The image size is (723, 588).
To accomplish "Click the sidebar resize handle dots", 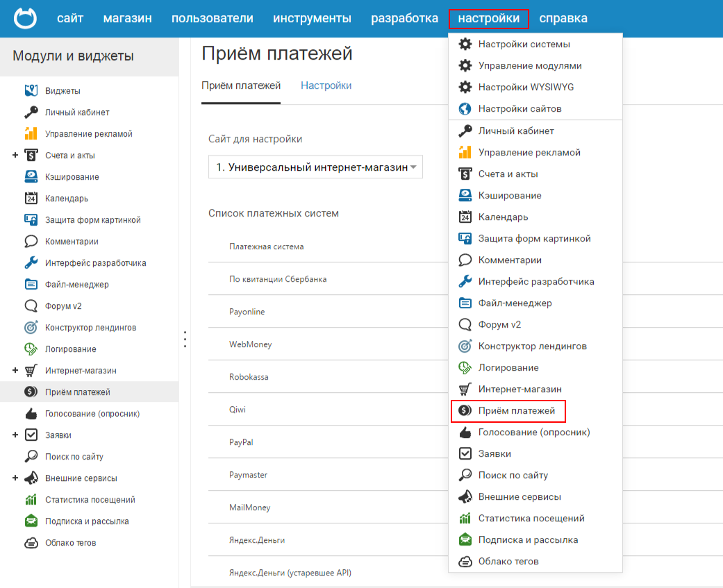I will [185, 339].
